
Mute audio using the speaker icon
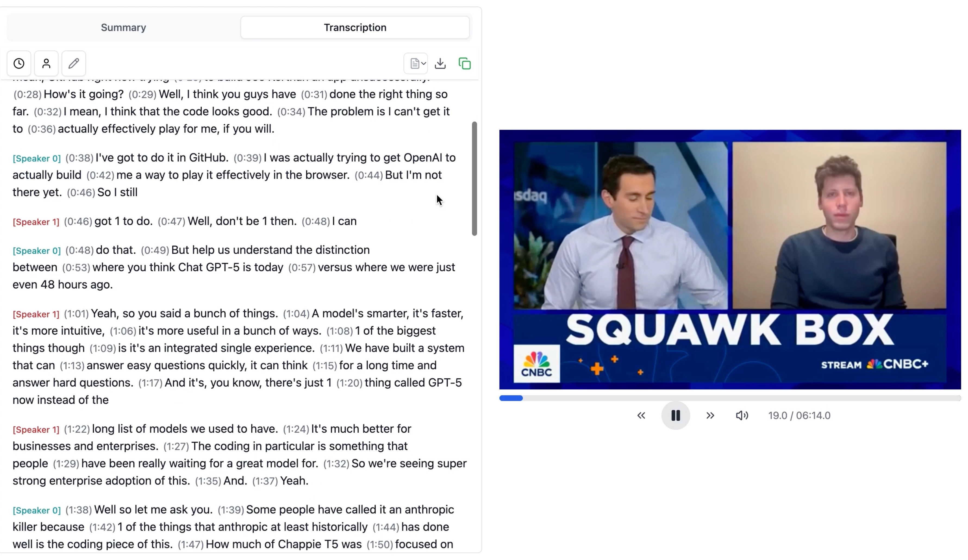pyautogui.click(x=742, y=415)
